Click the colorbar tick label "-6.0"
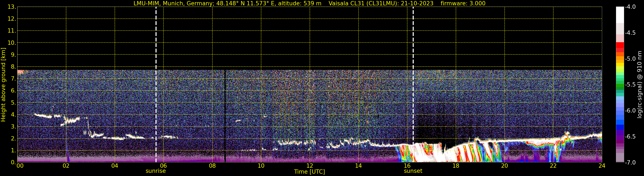This screenshot has height=176, width=644. click(x=630, y=111)
